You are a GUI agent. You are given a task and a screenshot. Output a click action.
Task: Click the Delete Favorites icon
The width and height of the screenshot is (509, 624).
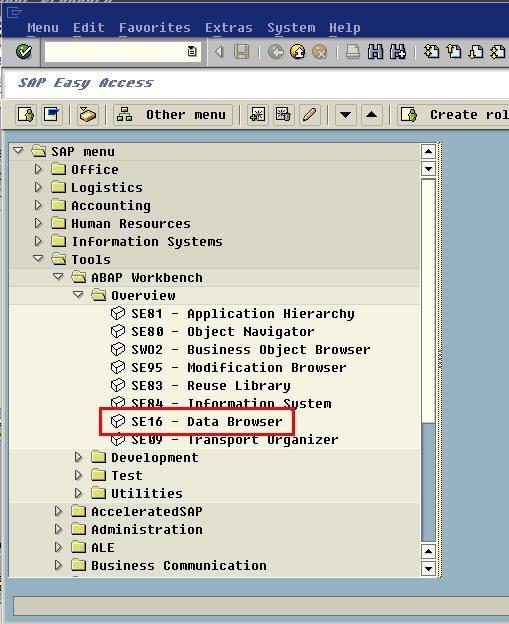click(x=283, y=115)
